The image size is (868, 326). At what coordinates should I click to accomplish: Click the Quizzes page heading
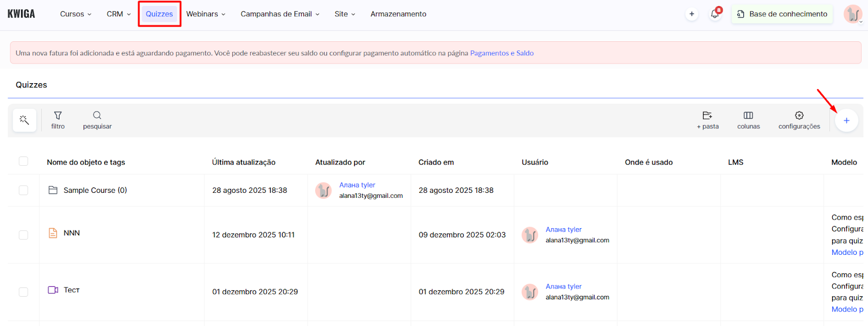click(31, 85)
